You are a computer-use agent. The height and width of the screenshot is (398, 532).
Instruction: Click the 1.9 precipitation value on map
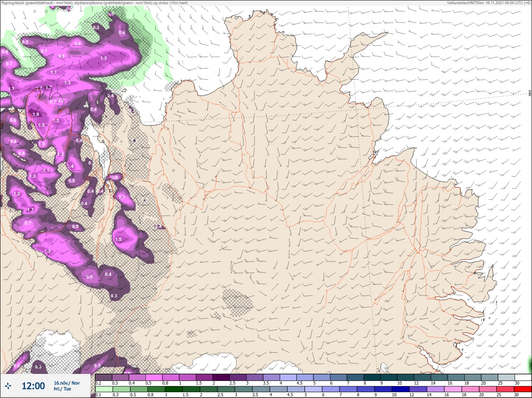36,114
